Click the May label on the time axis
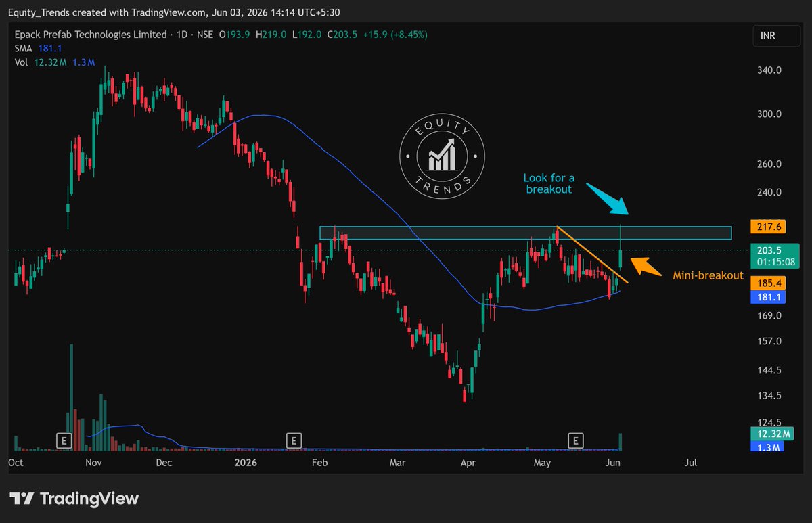Viewport: 812px width, 523px height. (543, 463)
